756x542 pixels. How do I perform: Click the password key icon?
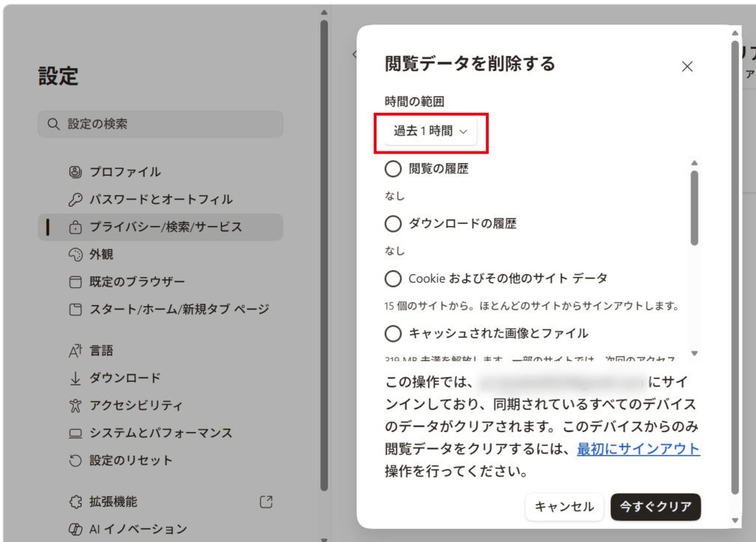coord(75,199)
